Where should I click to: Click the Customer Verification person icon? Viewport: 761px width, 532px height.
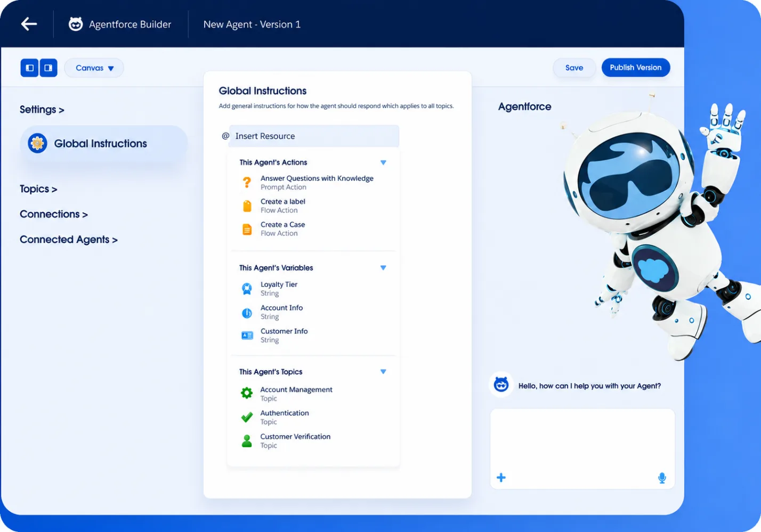coord(247,441)
